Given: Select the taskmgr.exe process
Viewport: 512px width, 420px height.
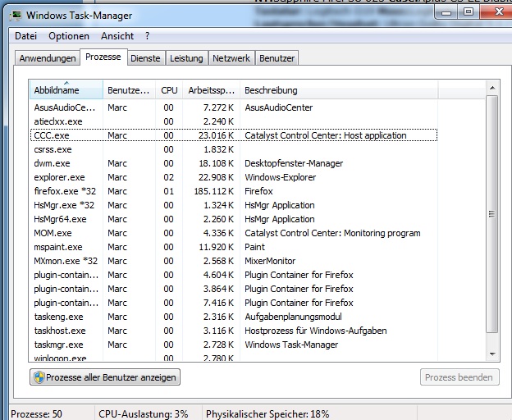Looking at the screenshot, I should point(234,345).
